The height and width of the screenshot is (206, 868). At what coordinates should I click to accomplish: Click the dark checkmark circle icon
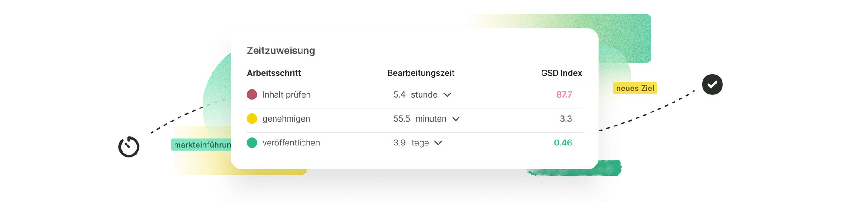coord(712,84)
